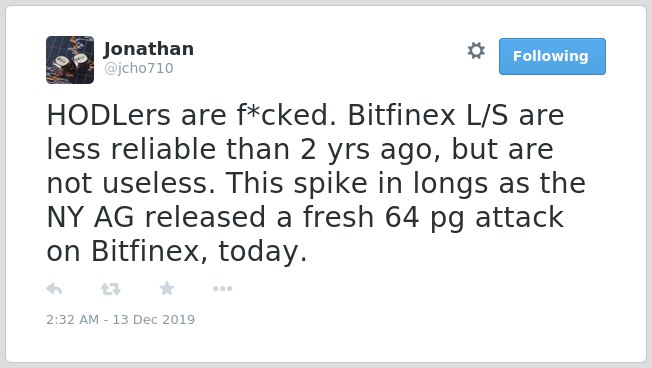This screenshot has width=652, height=368.
Task: Click the date 13 Dec 2019
Action: pos(154,319)
